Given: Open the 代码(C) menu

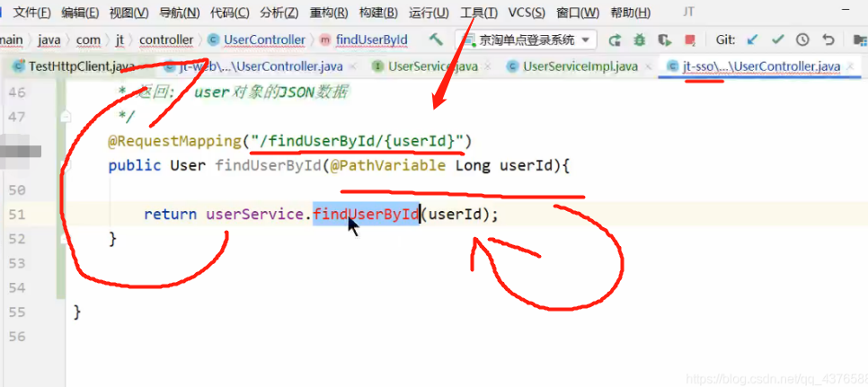Looking at the screenshot, I should tap(230, 13).
